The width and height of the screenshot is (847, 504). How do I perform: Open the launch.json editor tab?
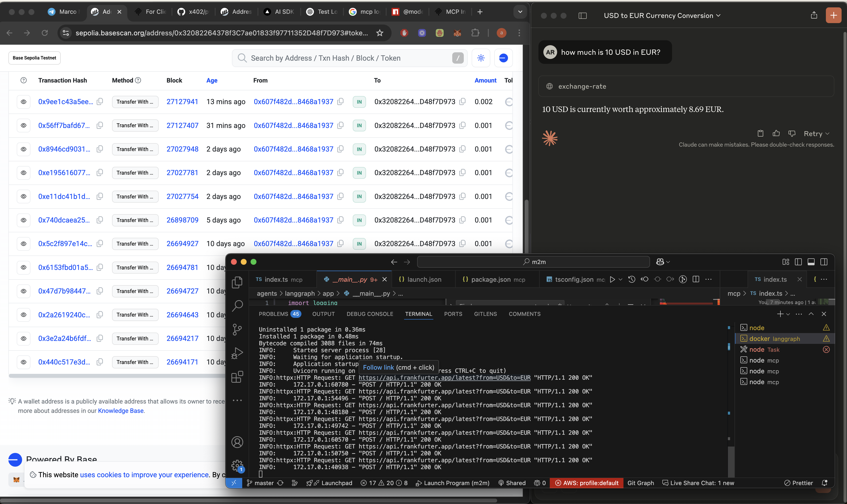pyautogui.click(x=424, y=280)
